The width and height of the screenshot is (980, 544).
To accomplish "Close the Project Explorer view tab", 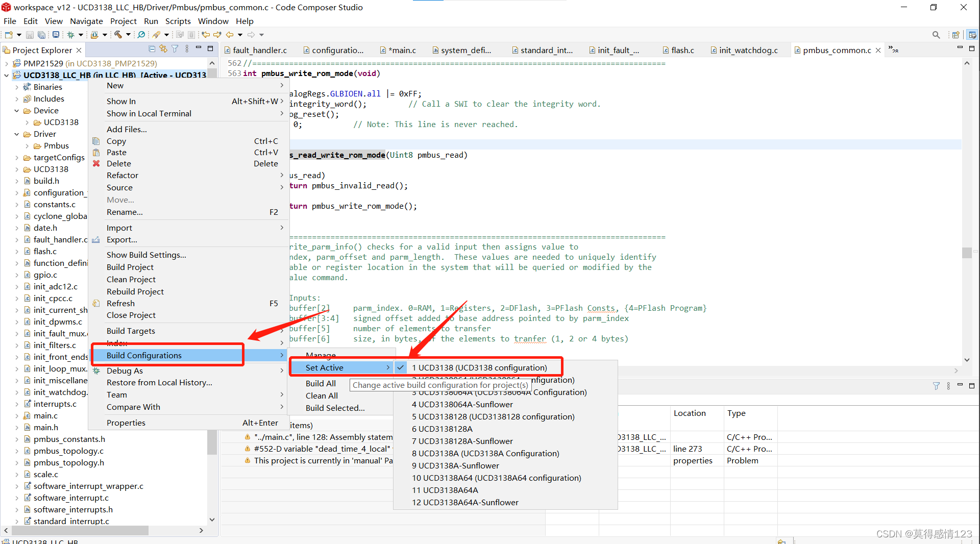I will click(79, 50).
